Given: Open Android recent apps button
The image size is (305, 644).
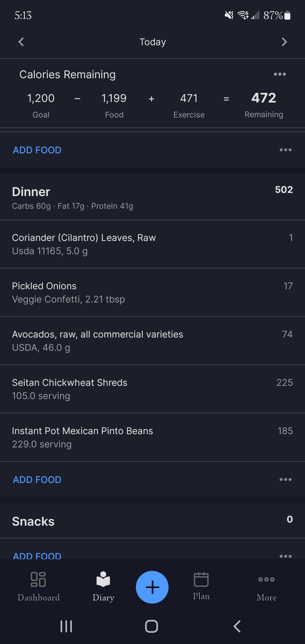Looking at the screenshot, I should tap(66, 626).
